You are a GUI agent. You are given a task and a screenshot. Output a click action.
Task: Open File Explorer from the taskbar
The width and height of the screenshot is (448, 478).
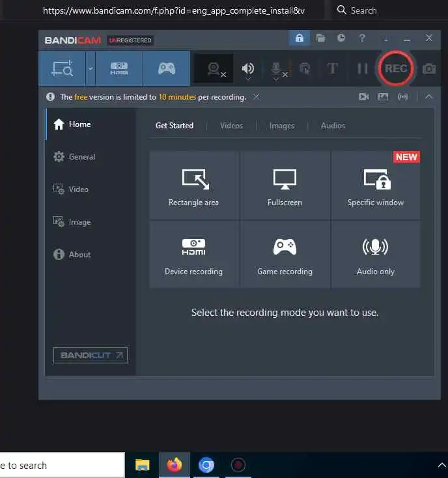click(x=143, y=465)
